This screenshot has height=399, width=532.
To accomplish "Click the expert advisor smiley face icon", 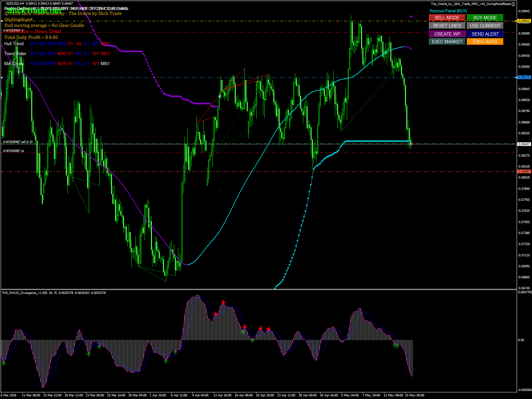I will tap(513, 4).
